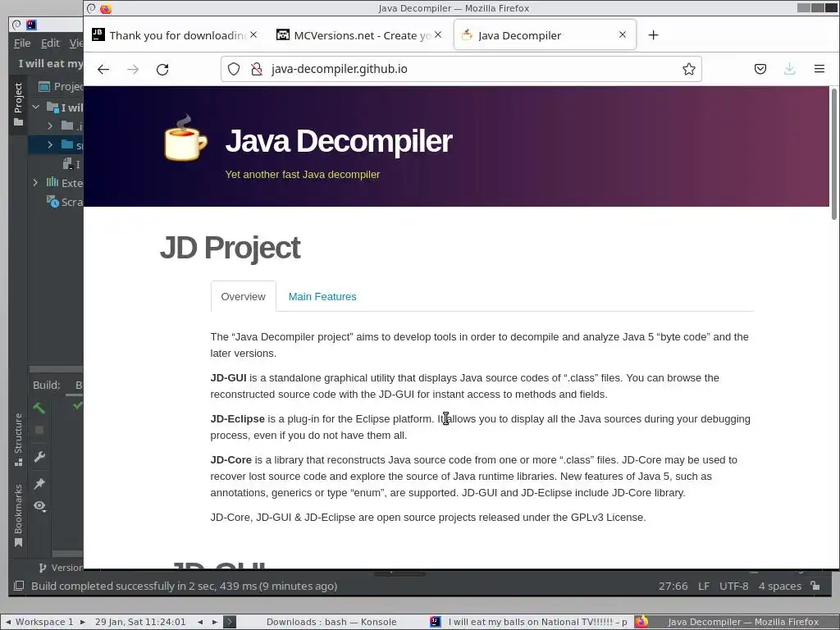Select Scratches item in IntelliJ project tree
This screenshot has height=630, width=840.
66,202
